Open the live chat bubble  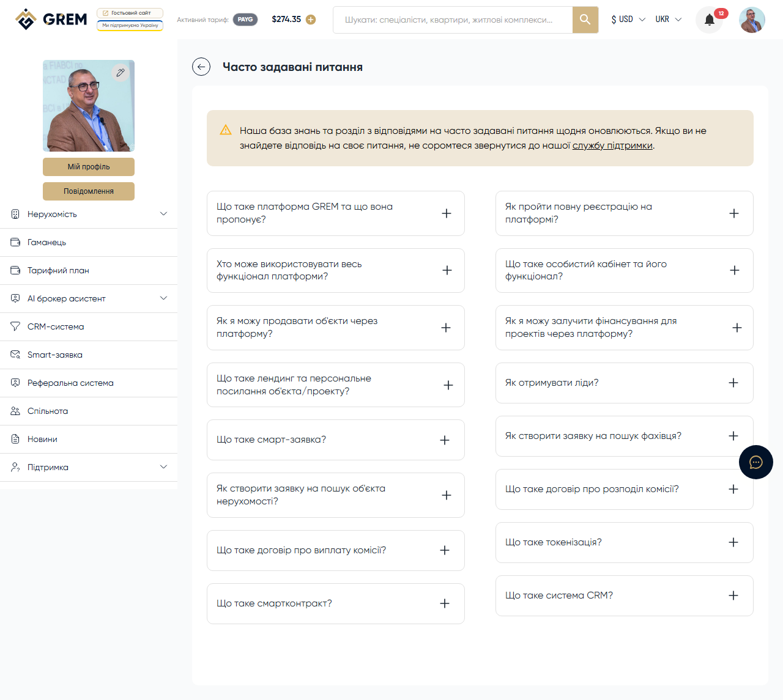[755, 462]
